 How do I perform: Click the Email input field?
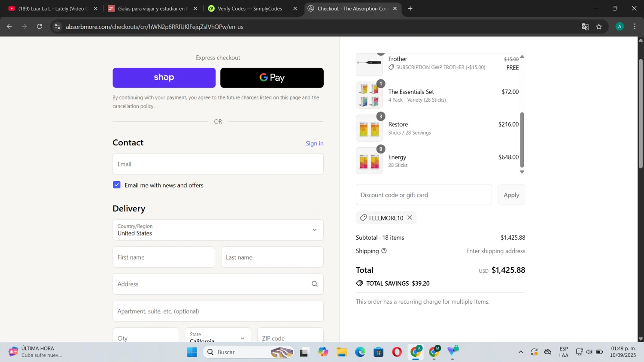218,164
